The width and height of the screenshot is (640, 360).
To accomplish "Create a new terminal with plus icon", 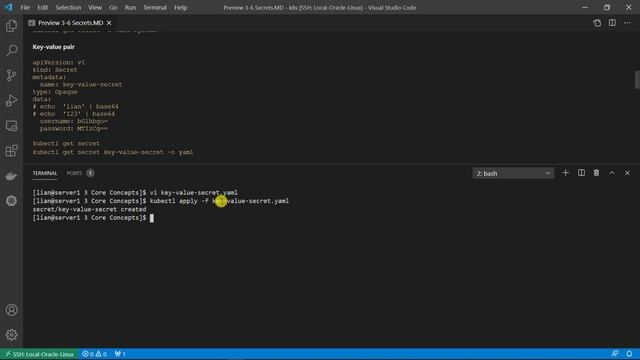I will pyautogui.click(x=565, y=173).
